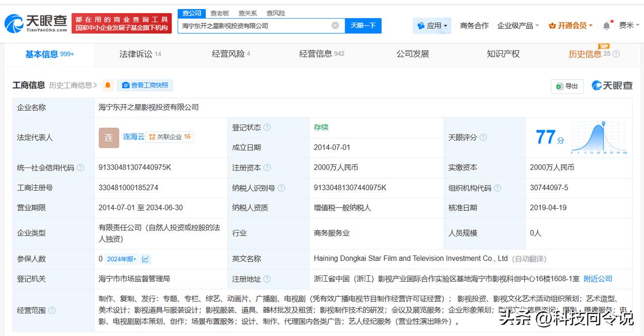Click the TianYanCha logo
Image resolution: width=644 pixels, height=336 pixels.
(35, 23)
